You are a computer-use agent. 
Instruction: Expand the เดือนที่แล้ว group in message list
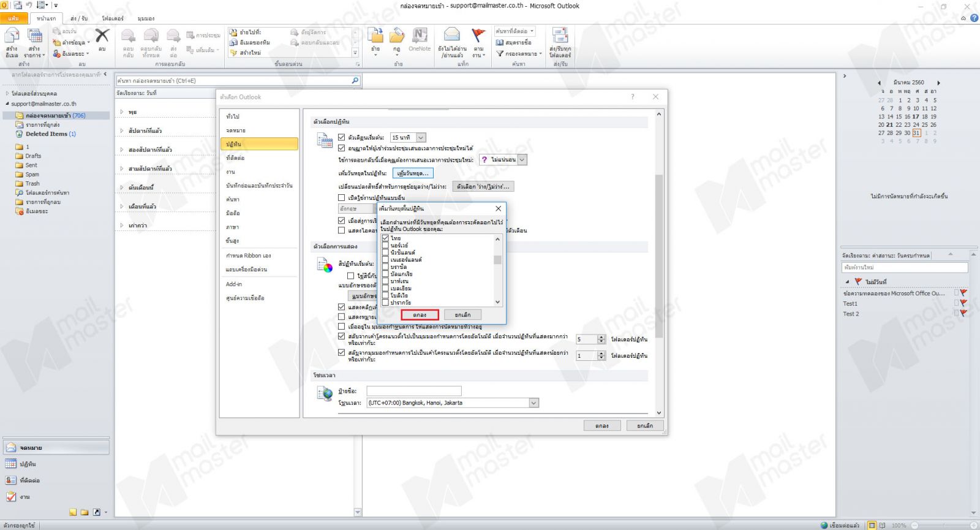[122, 206]
